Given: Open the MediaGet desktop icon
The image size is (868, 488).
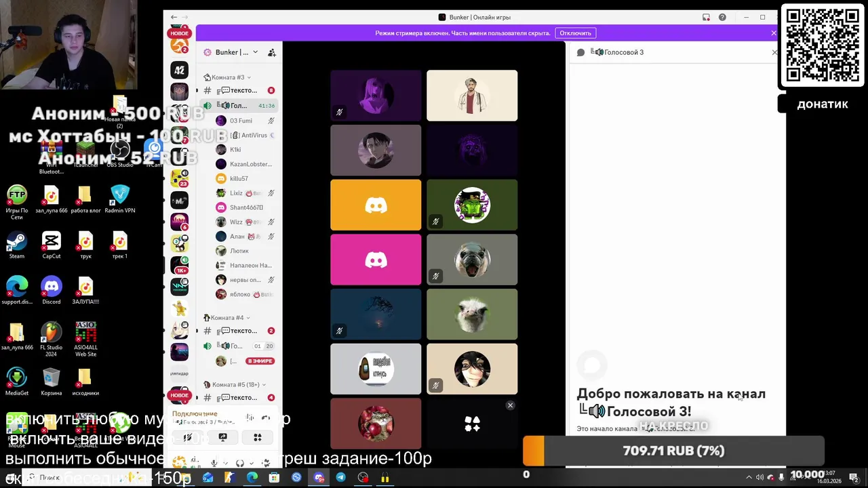Looking at the screenshot, I should click(x=17, y=382).
